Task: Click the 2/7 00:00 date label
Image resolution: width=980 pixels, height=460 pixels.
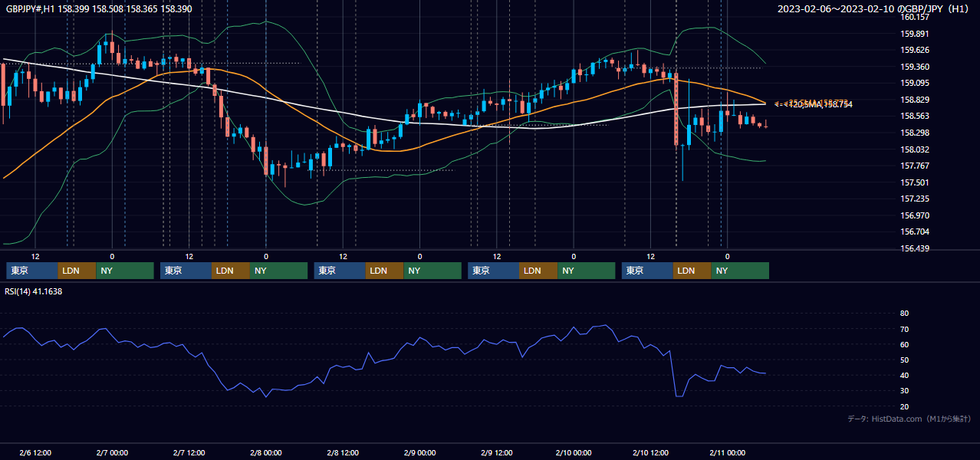Action: [x=112, y=452]
